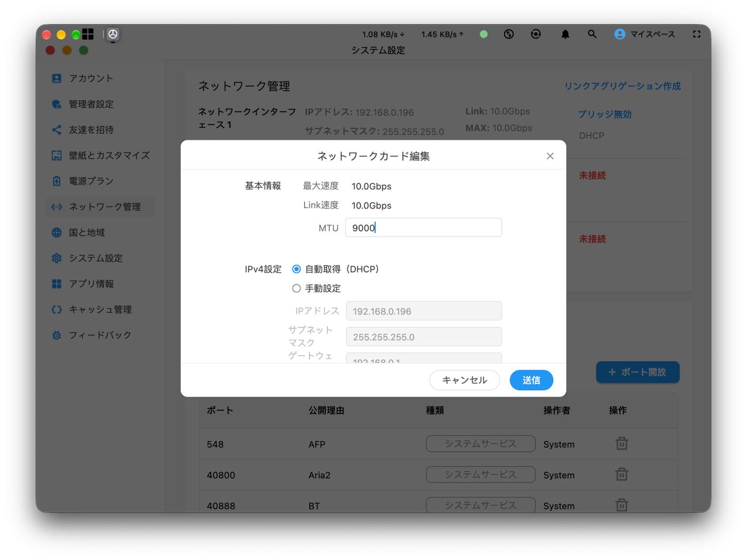Click the 友達を招待 share icon
747x560 pixels.
tap(57, 130)
